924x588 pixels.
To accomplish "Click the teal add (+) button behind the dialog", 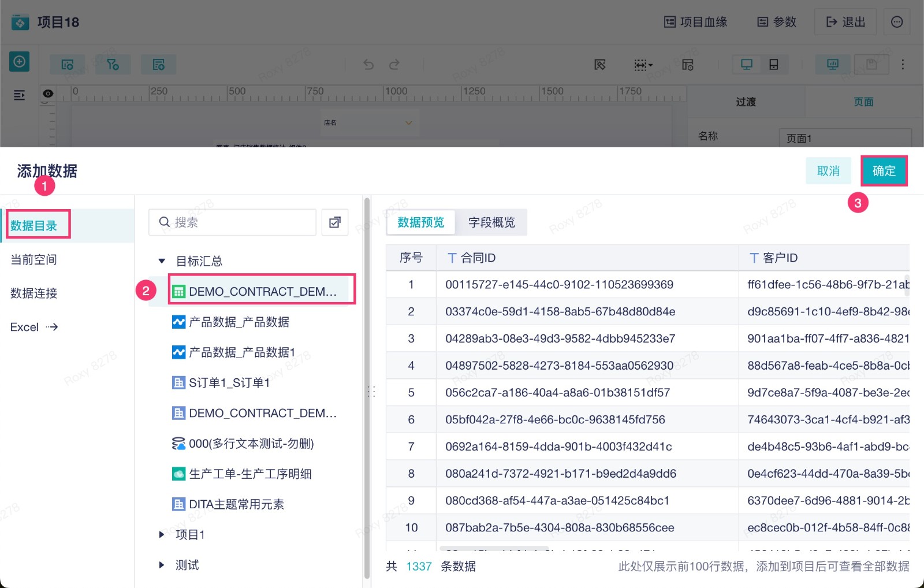I will tap(19, 62).
